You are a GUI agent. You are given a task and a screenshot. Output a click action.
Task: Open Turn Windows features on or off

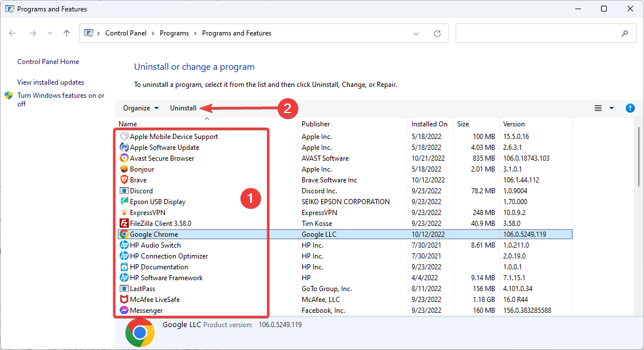61,100
